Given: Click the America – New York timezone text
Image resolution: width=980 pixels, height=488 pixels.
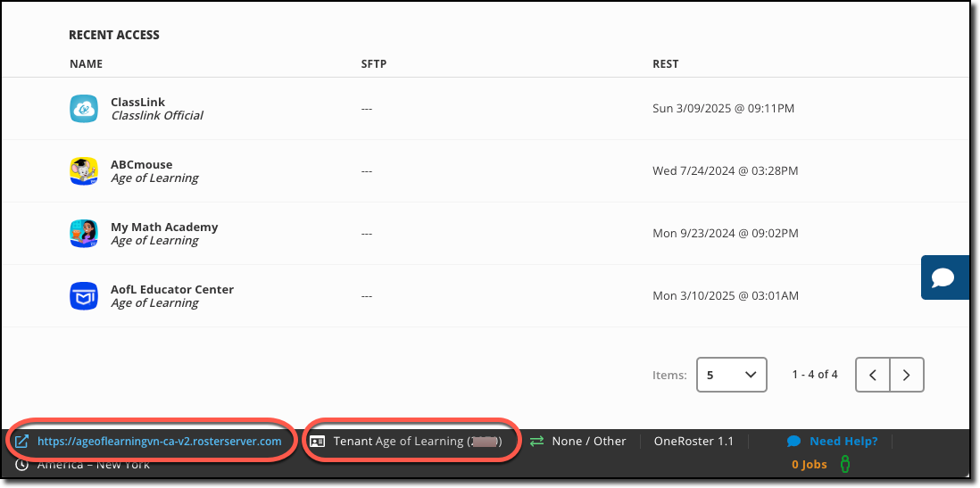Looking at the screenshot, I should click(94, 465).
